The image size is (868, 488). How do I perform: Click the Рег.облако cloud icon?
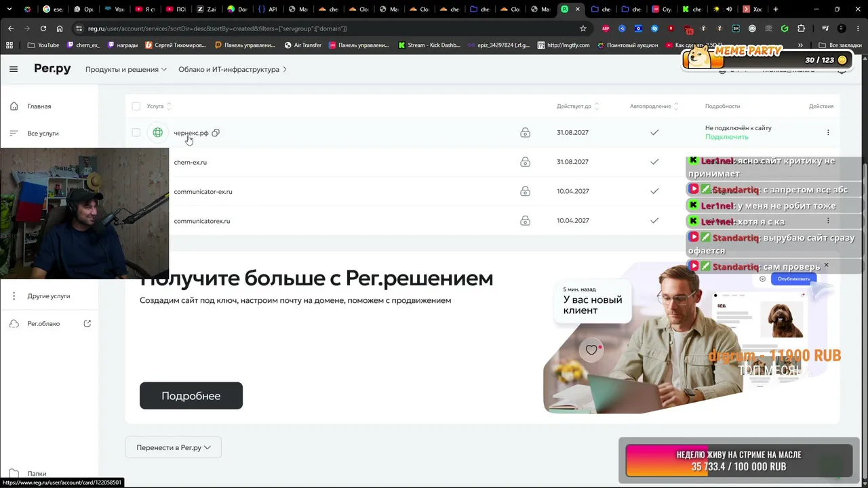pyautogui.click(x=14, y=324)
